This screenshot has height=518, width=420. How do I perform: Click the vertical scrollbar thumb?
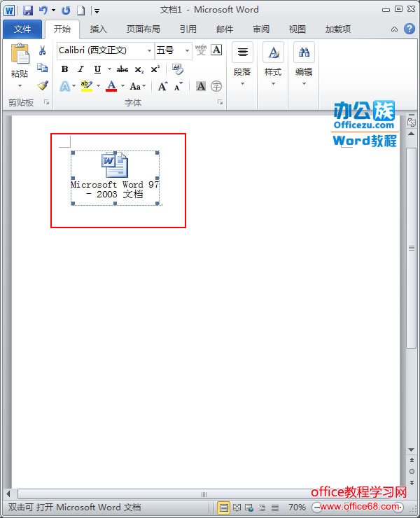412,248
